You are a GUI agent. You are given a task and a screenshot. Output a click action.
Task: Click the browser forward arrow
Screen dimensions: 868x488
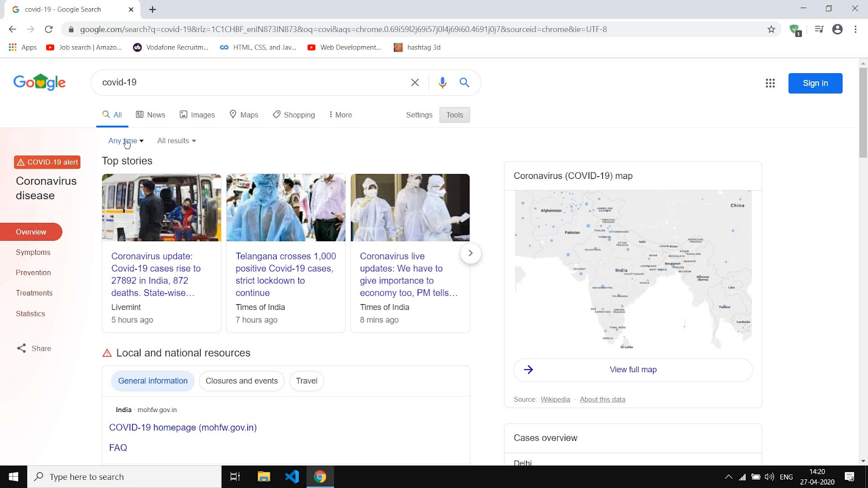[30, 29]
